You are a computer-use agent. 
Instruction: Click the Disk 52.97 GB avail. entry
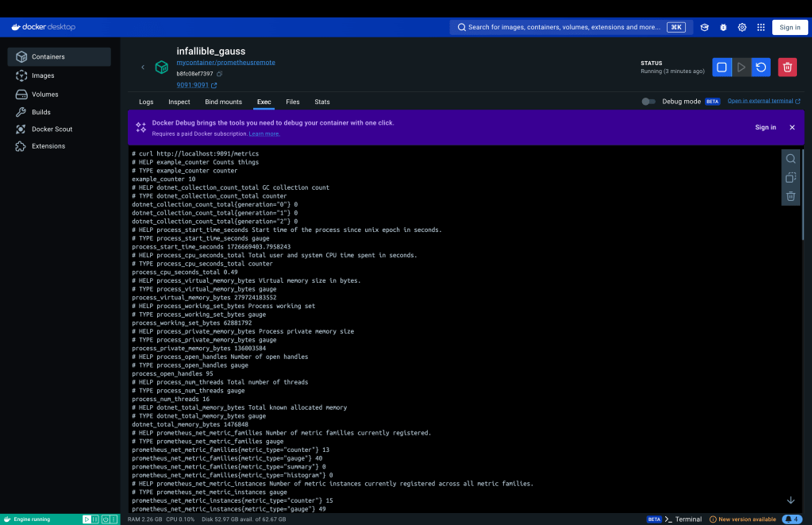(x=244, y=519)
